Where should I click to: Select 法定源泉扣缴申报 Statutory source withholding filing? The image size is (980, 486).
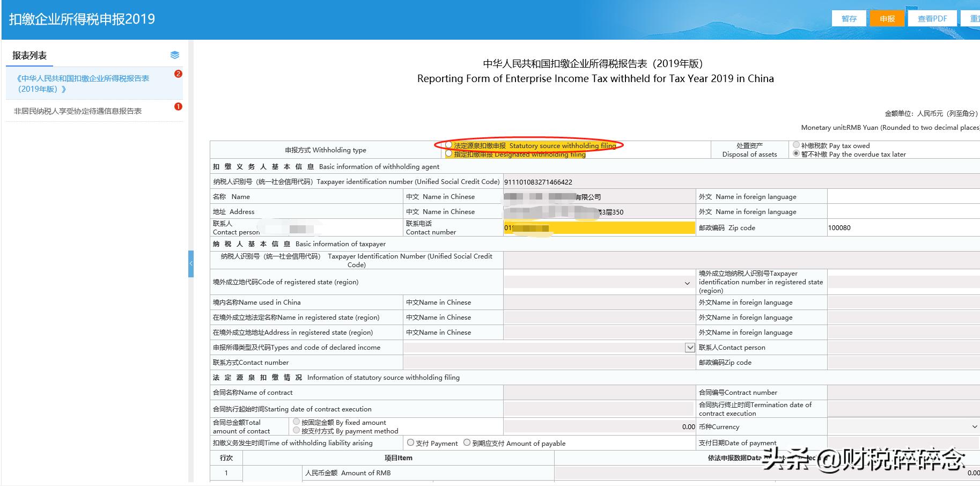pos(449,145)
